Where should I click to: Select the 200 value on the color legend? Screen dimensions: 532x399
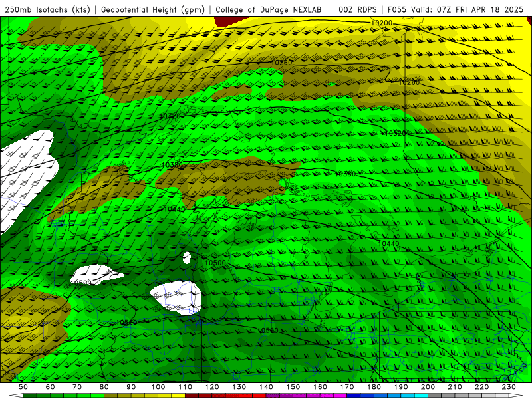pos(428,387)
